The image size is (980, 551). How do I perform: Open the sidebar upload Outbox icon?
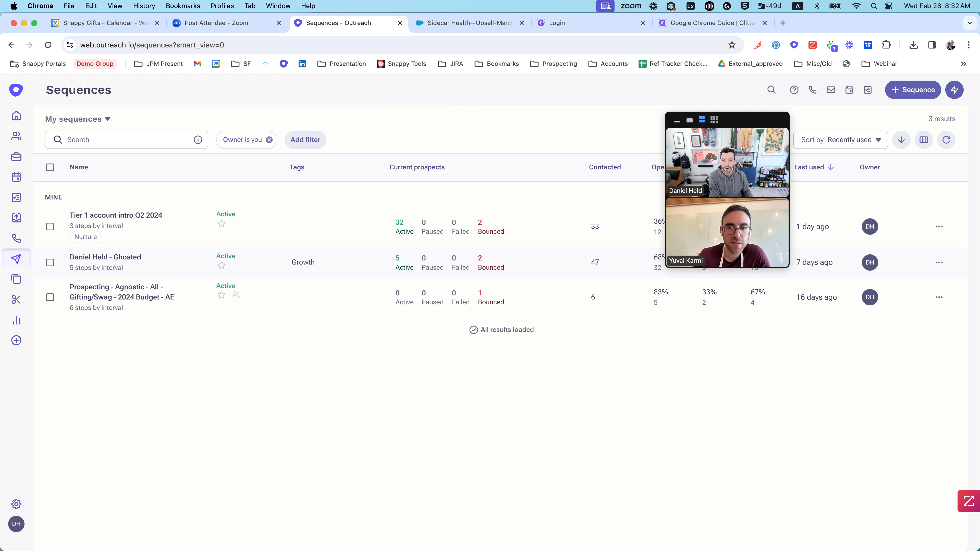(16, 218)
